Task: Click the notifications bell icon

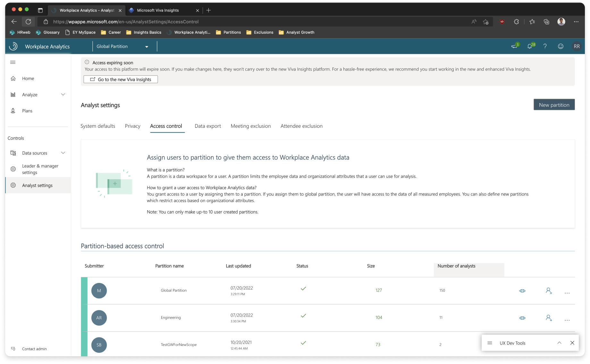Action: [x=530, y=46]
